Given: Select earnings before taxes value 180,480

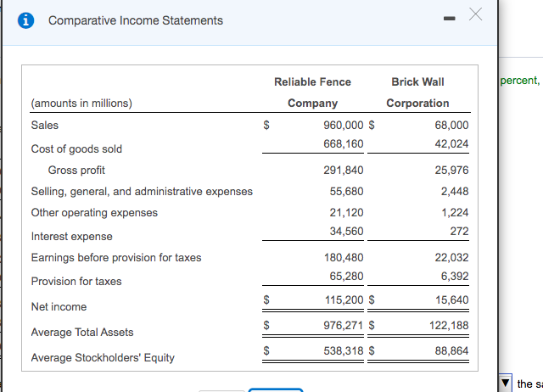Looking at the screenshot, I should tap(344, 257).
